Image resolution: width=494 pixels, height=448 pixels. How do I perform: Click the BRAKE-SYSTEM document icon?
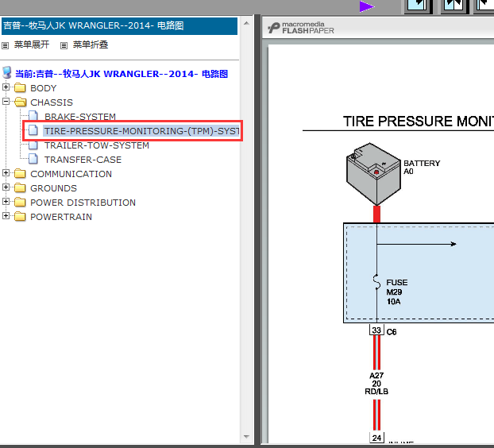click(33, 116)
